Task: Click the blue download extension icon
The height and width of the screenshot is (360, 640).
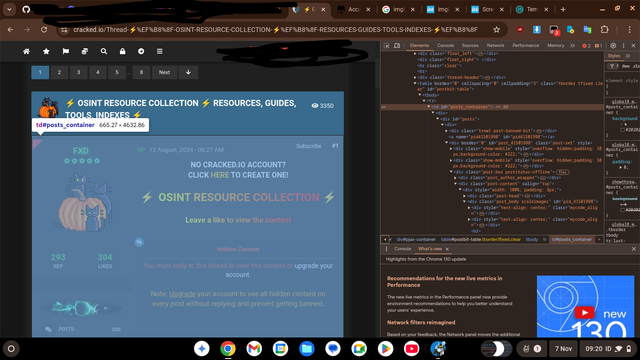Action: point(537,29)
